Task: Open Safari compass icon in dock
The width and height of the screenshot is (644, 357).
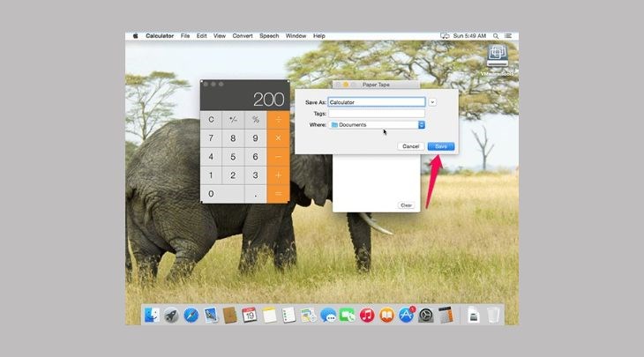Action: click(x=191, y=316)
